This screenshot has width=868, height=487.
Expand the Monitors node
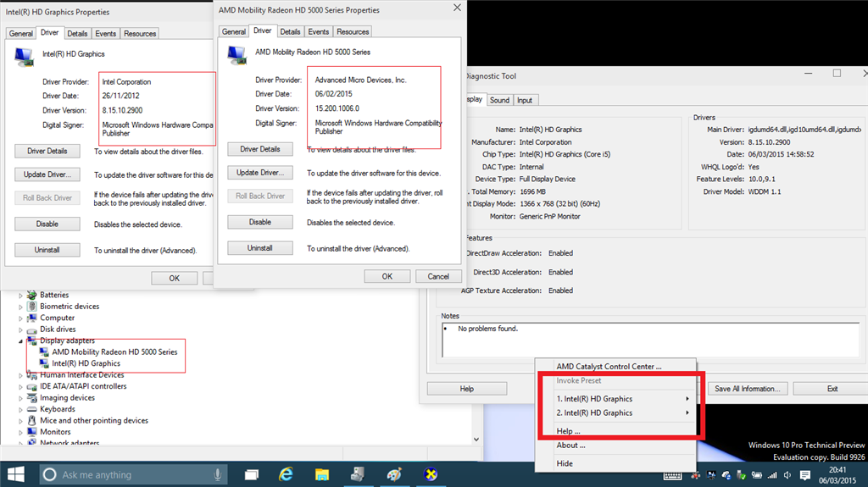click(20, 433)
